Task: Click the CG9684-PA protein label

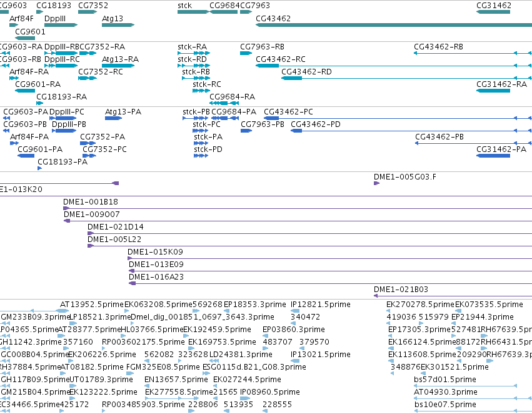Action: point(233,112)
